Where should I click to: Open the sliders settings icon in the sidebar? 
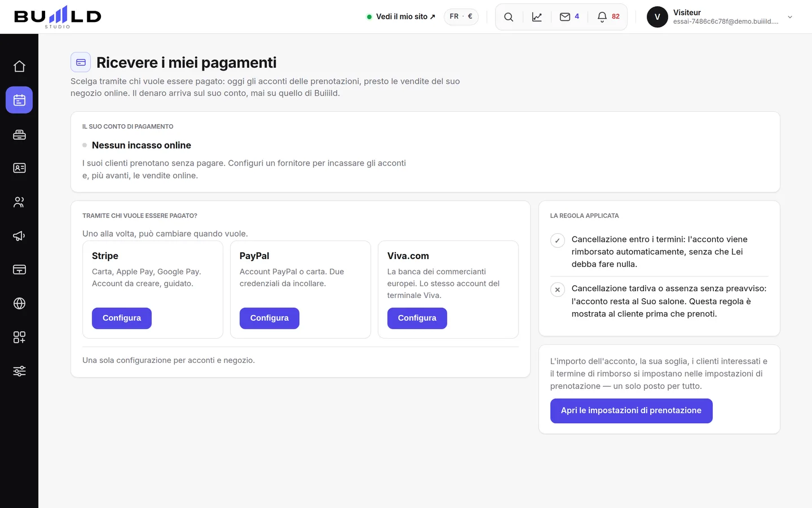tap(19, 371)
